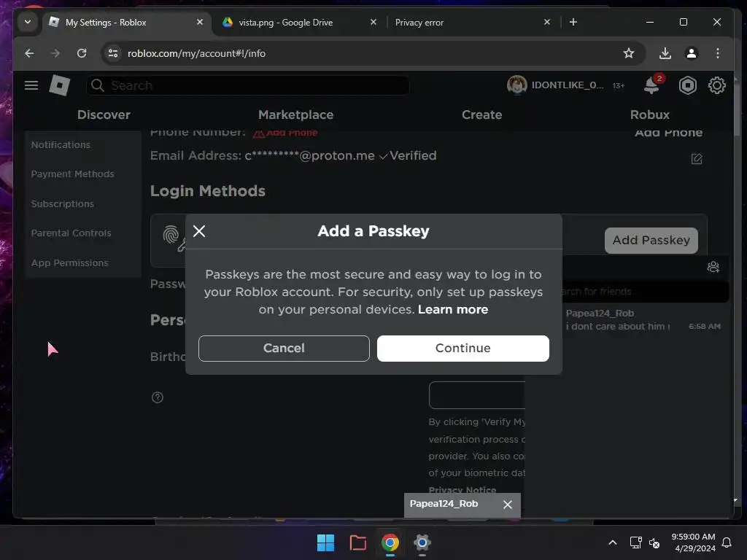
Task: Click the page vertical scrollbar
Action: click(737, 109)
